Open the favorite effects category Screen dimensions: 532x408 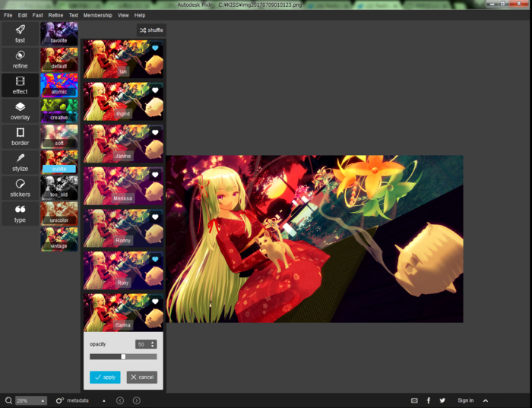point(59,34)
